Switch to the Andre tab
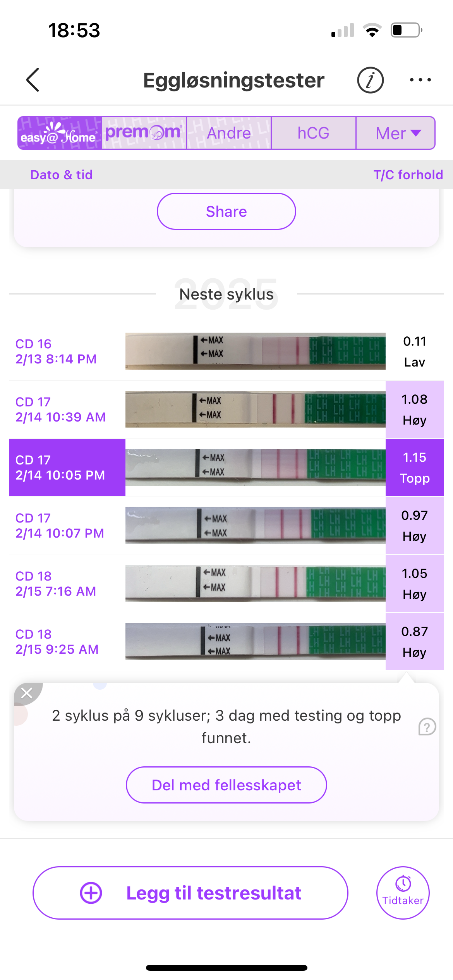This screenshot has height=980, width=453. (229, 133)
